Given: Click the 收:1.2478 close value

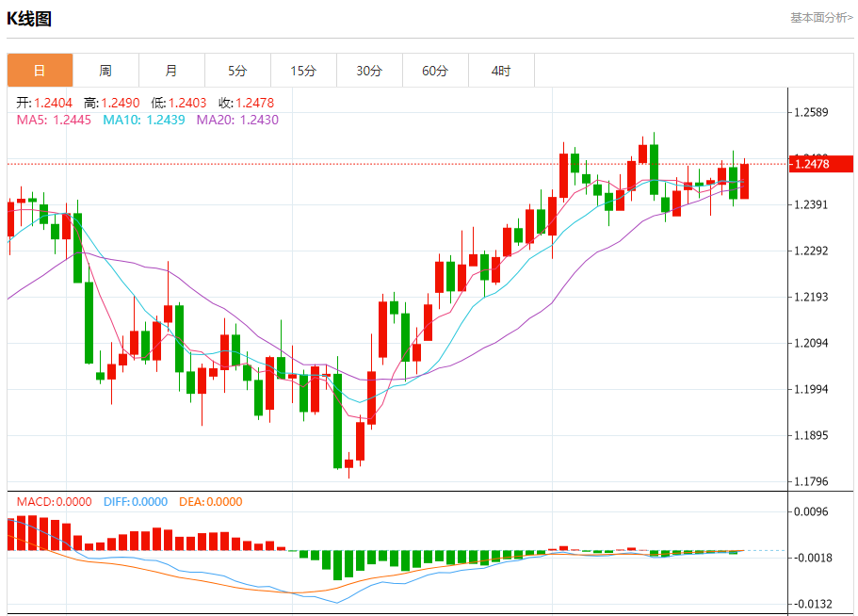Looking at the screenshot, I should 246,103.
